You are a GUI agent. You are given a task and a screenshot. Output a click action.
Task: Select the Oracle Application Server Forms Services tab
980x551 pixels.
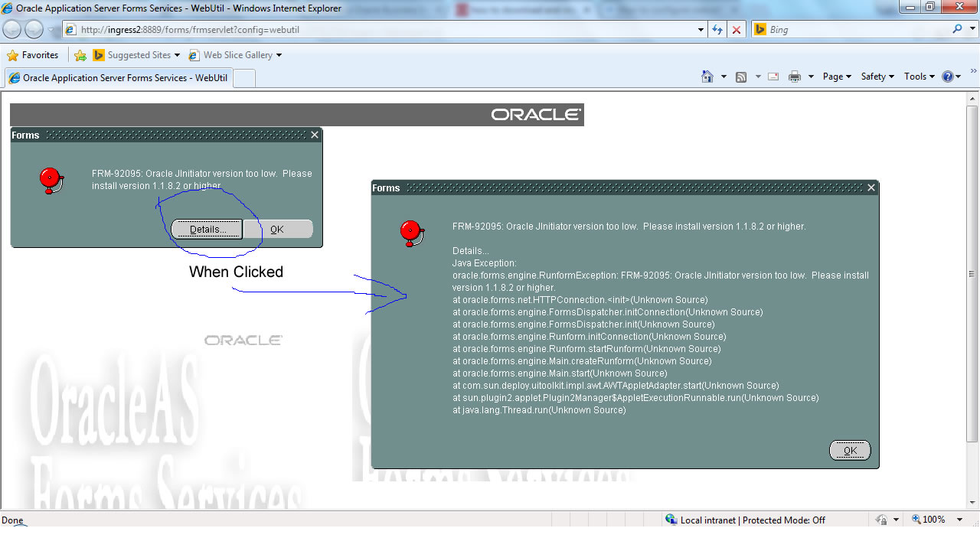tap(117, 78)
